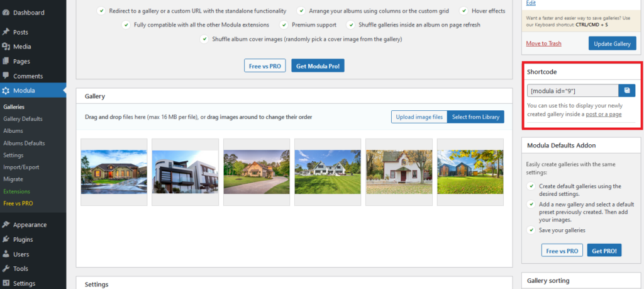This screenshot has height=289, width=644.
Task: Choose Select from Library button
Action: [x=475, y=116]
